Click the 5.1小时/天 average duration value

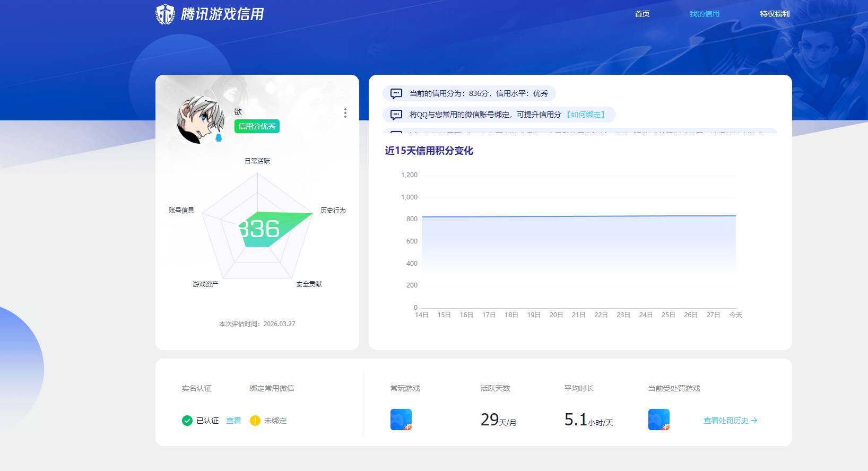pos(588,420)
